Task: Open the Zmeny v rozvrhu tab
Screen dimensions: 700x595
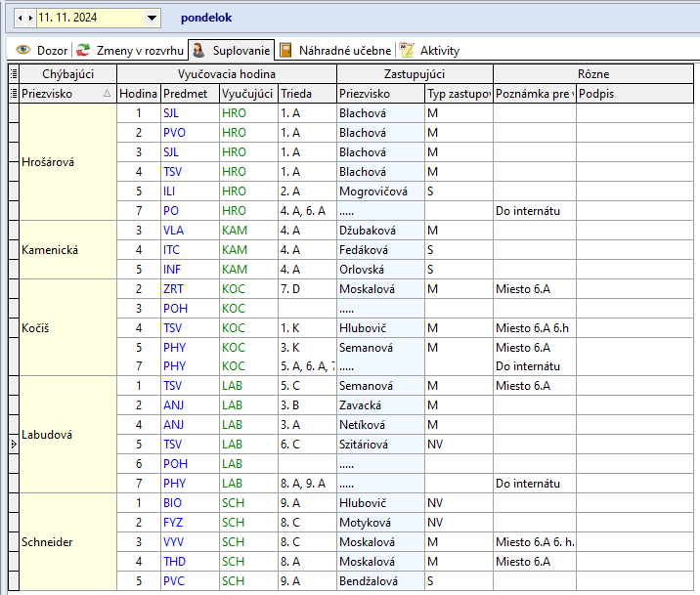Action: tap(141, 50)
